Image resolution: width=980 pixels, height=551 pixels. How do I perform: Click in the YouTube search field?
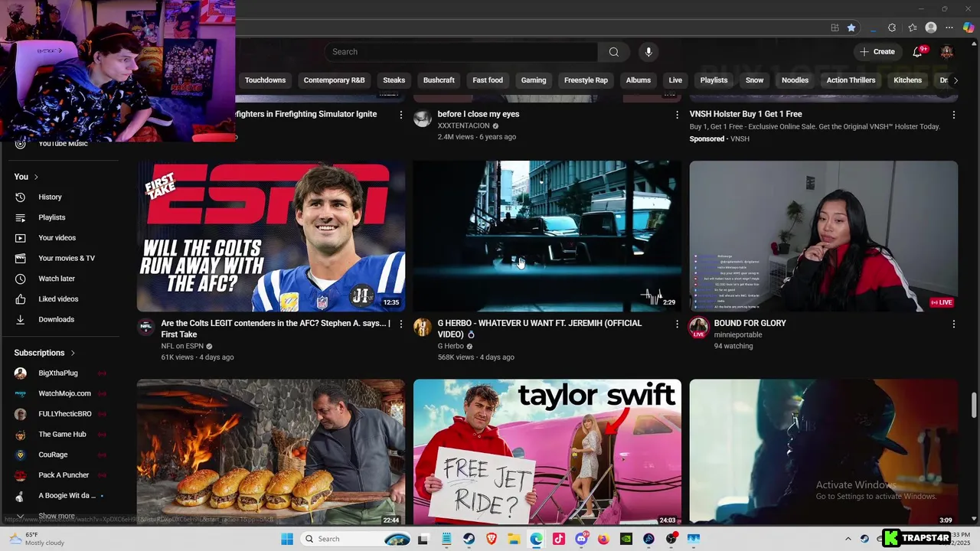click(x=462, y=52)
